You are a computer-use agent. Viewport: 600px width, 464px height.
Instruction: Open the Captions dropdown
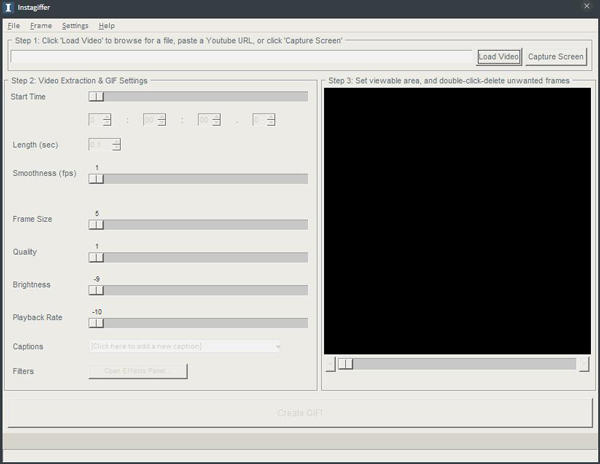(185, 346)
